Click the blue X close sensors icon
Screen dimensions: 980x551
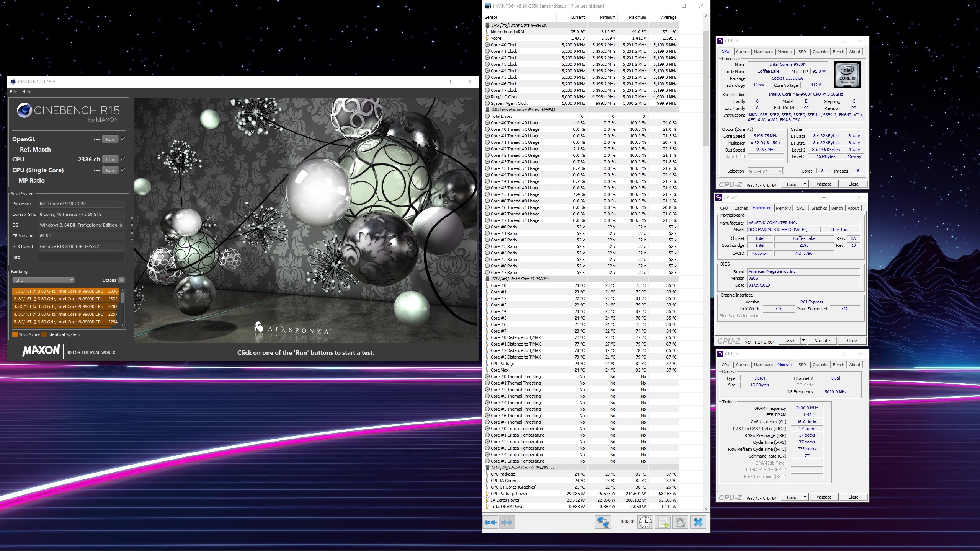[698, 522]
